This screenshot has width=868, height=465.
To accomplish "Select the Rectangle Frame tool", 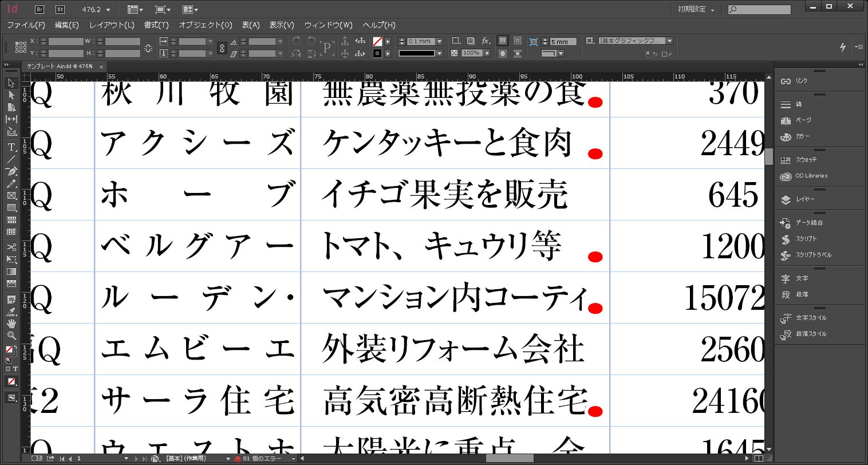I will (x=11, y=195).
